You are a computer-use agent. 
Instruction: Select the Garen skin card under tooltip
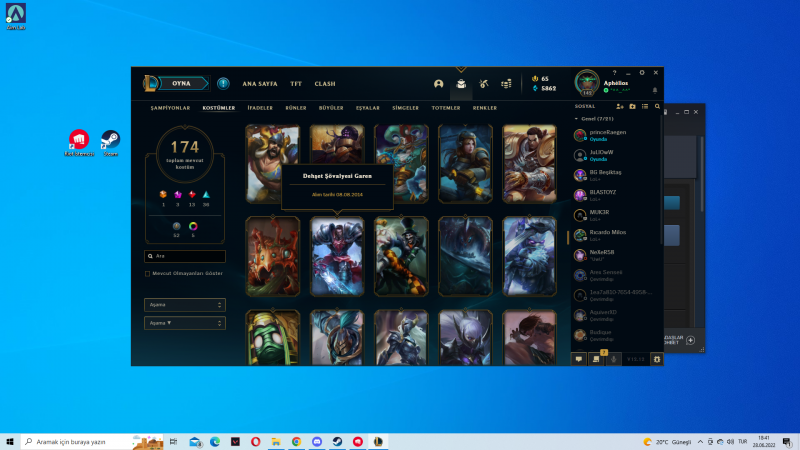pos(337,256)
